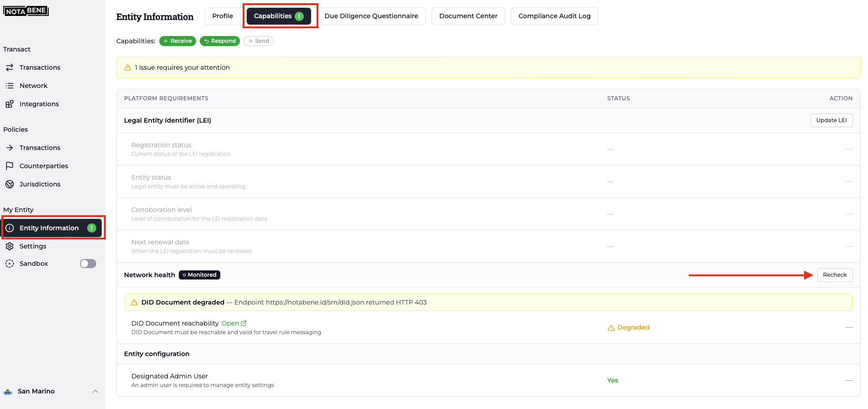This screenshot has height=409, width=868.
Task: Click the San Marino flag icon
Action: 8,391
